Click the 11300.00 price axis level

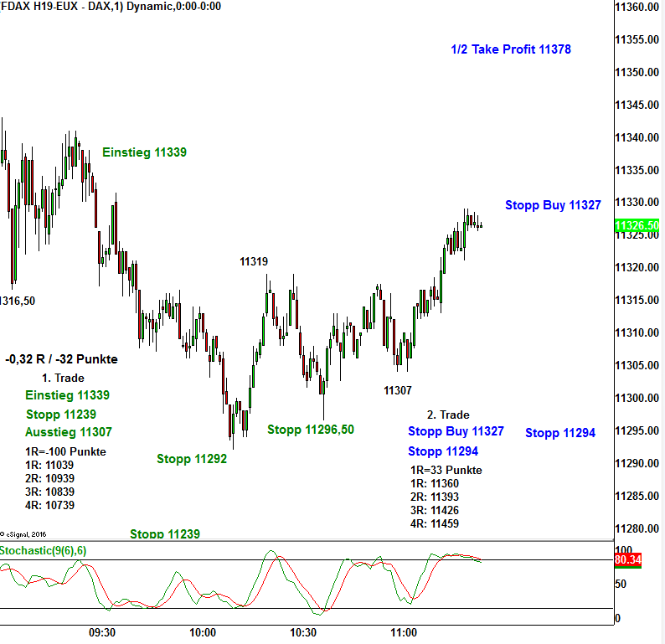(638, 399)
